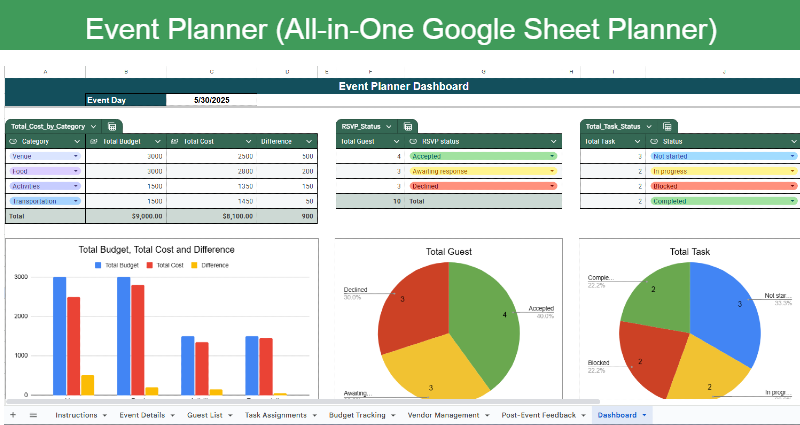Select the $9,000.00 total budget cell

click(126, 216)
